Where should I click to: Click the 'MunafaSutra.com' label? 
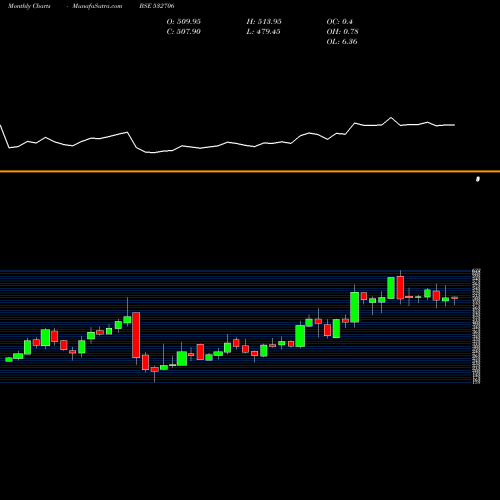pyautogui.click(x=97, y=6)
